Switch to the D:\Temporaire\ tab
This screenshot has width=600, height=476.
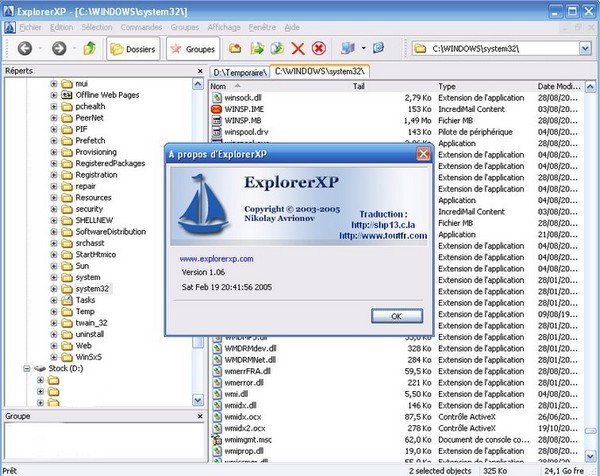point(240,73)
